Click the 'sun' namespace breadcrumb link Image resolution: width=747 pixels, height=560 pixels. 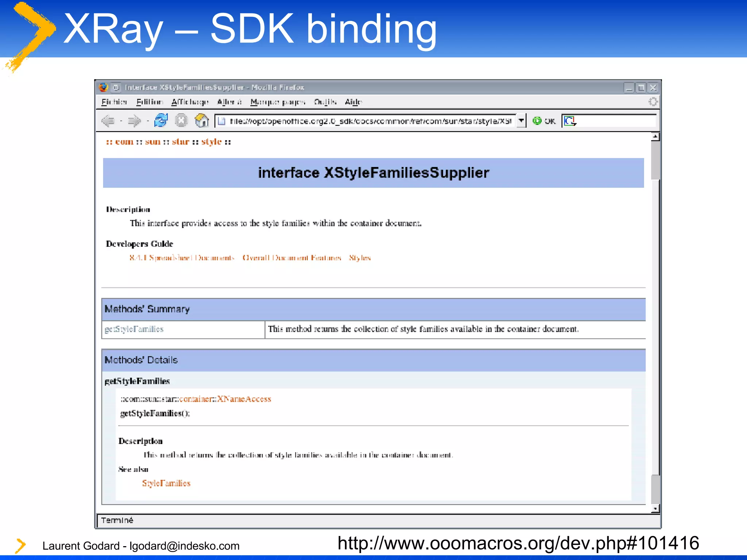[153, 142]
